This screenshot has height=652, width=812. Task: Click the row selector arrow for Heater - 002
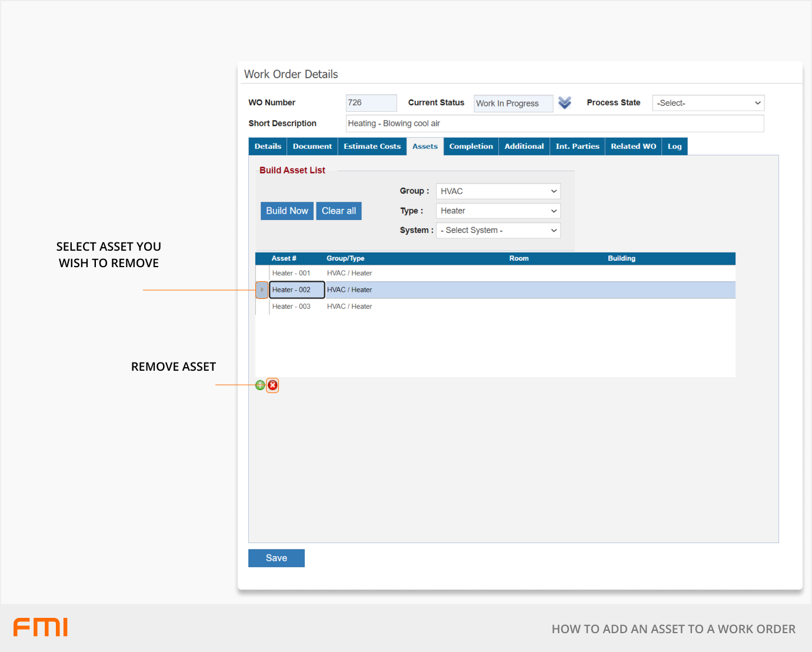pos(262,290)
